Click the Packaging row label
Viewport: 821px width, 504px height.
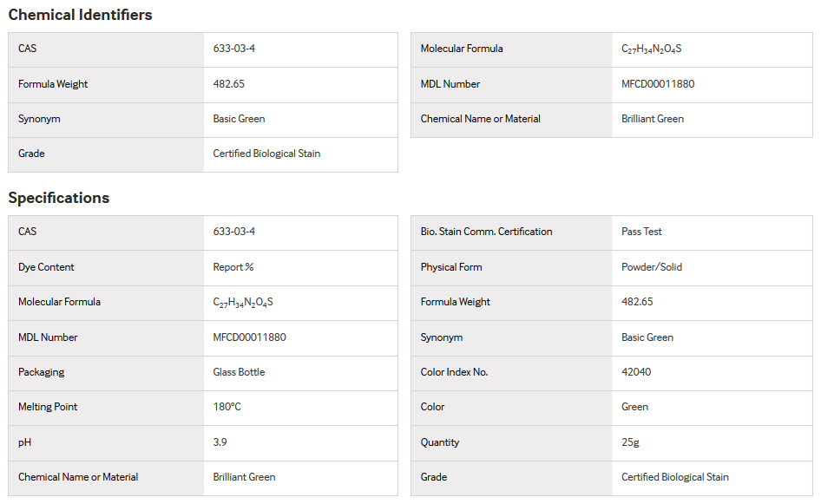coord(42,372)
